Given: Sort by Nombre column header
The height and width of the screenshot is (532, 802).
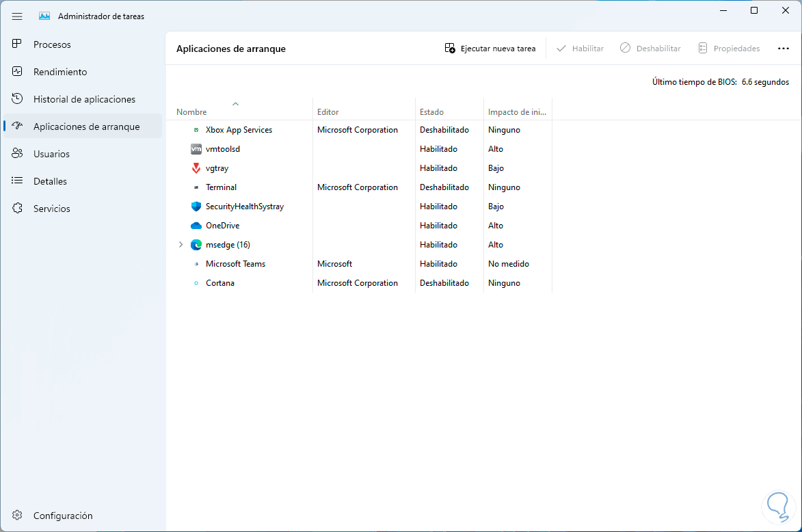Looking at the screenshot, I should [x=192, y=112].
